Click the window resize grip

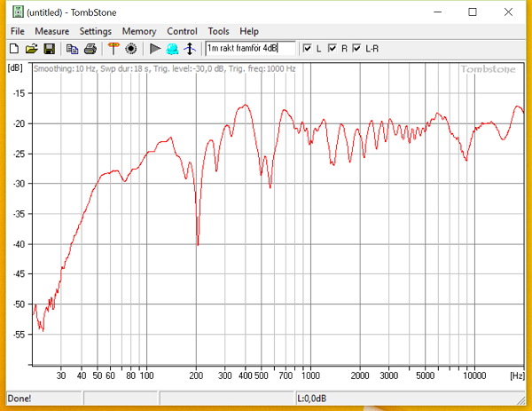click(521, 400)
